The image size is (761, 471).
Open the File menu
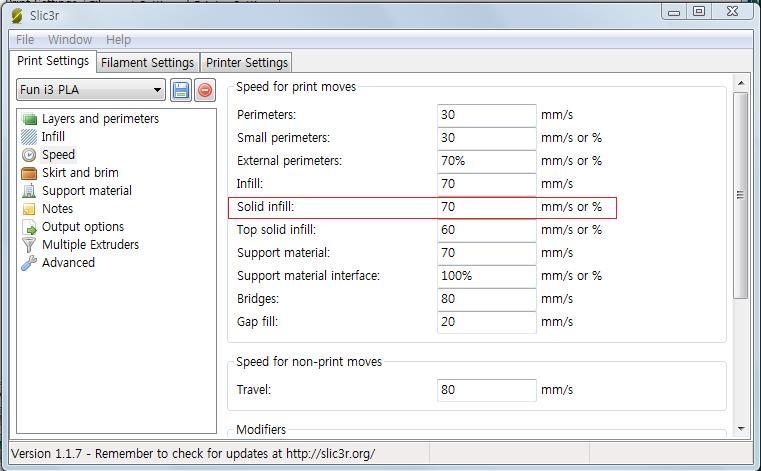pos(25,40)
